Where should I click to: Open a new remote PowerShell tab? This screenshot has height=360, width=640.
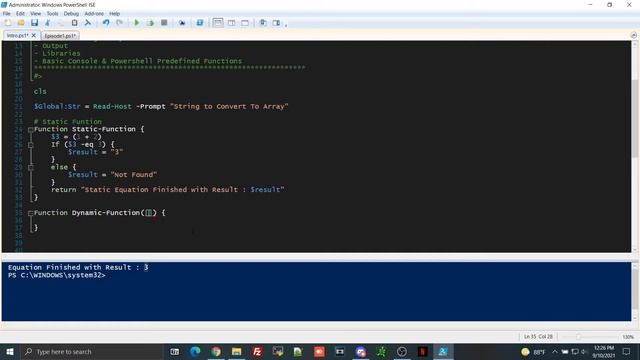coord(182,23)
